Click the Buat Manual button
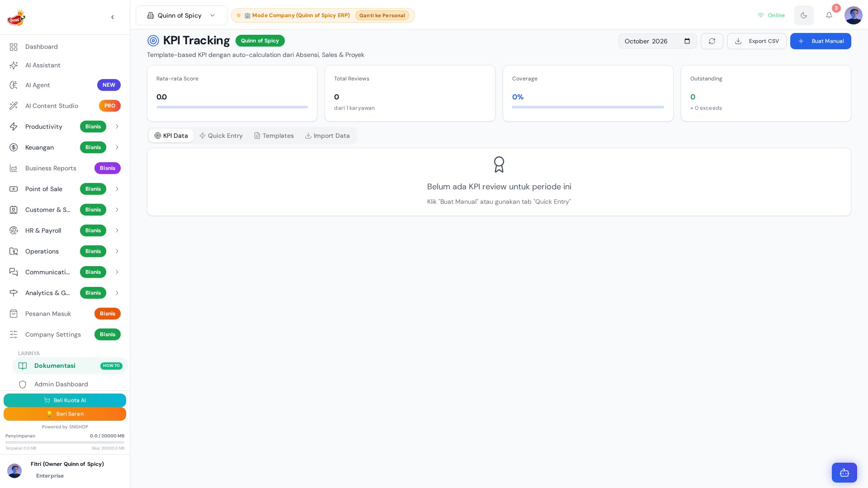Image resolution: width=868 pixels, height=488 pixels. coord(821,41)
